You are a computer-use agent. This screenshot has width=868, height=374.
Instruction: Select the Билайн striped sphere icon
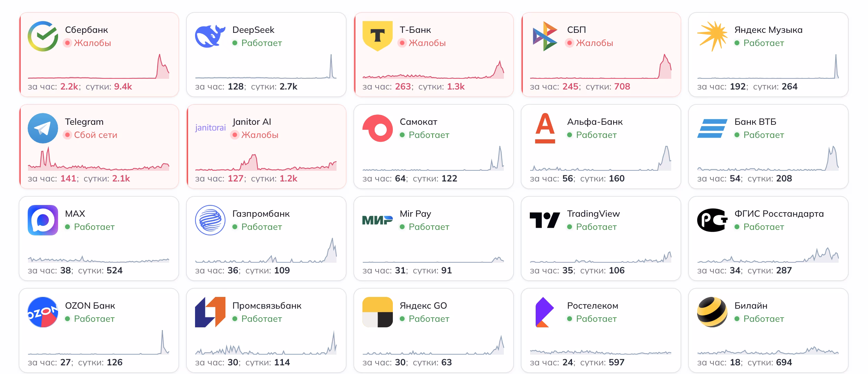[712, 312]
